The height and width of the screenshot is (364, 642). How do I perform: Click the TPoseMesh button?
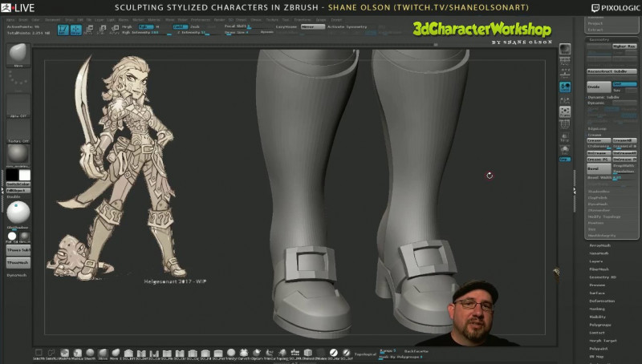coord(18,262)
